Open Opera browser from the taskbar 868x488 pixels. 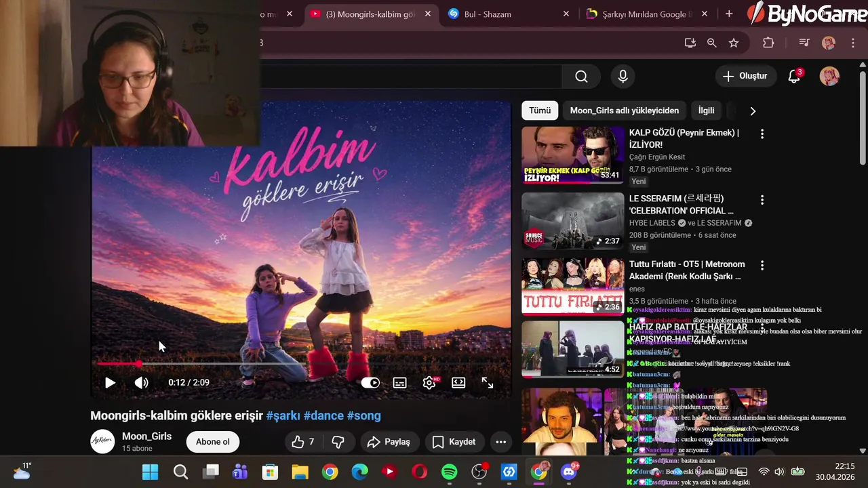coord(419,472)
